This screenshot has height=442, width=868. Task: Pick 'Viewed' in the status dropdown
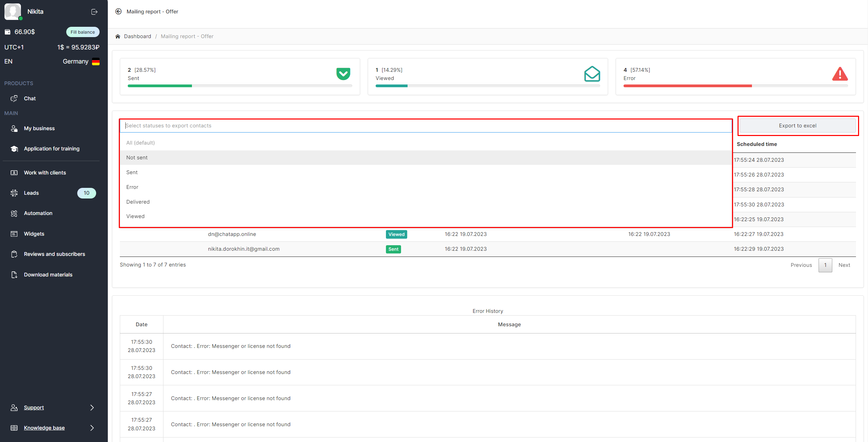136,216
